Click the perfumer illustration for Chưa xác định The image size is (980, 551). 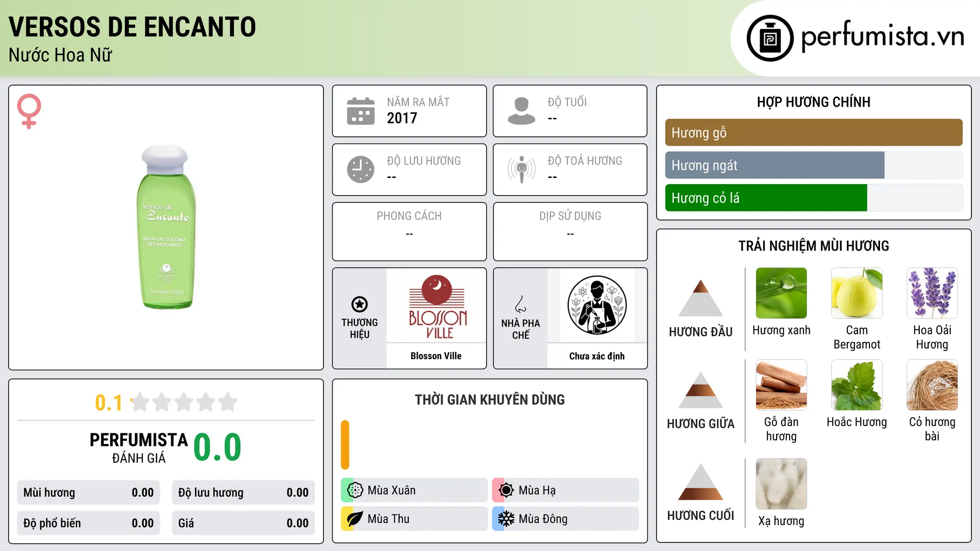[597, 305]
